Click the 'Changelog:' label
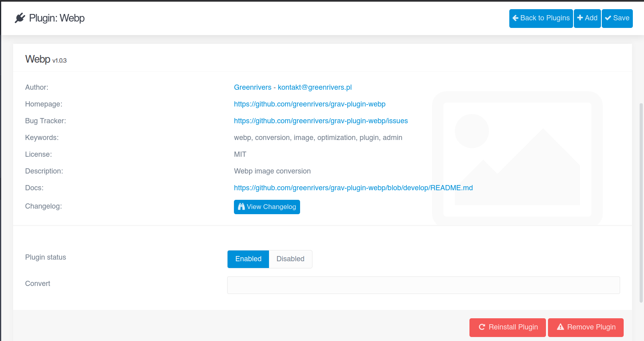Viewport: 644px width, 341px height. pos(43,206)
